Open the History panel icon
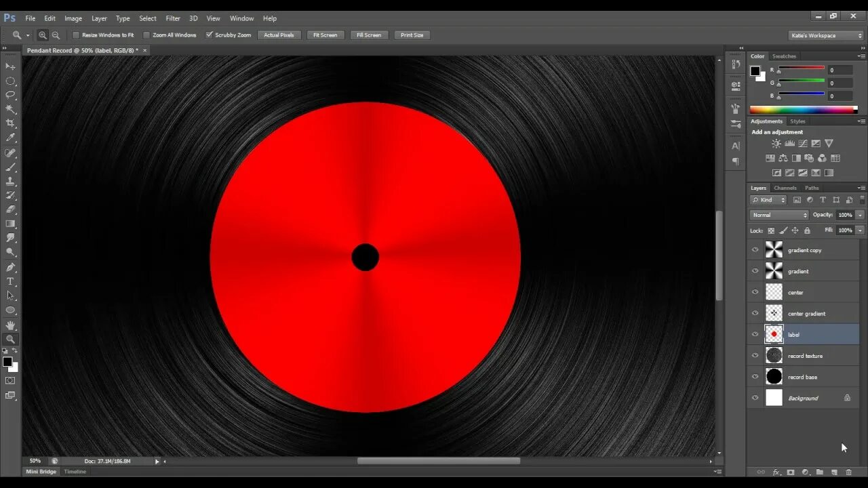The height and width of the screenshot is (488, 868). pos(736,64)
